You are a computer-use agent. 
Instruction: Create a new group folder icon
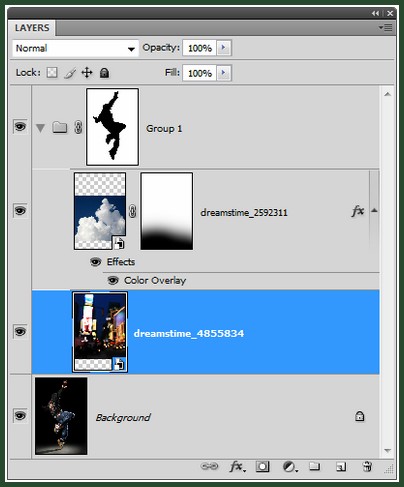pos(314,466)
